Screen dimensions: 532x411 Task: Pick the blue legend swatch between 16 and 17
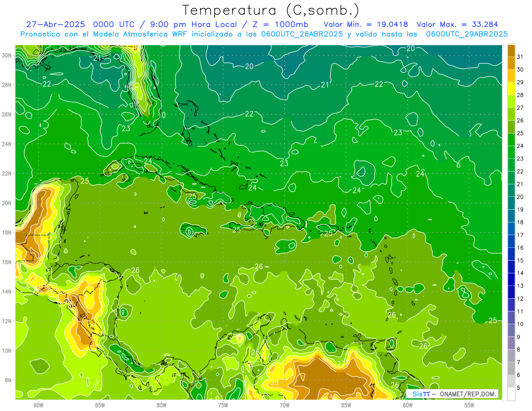click(x=511, y=241)
